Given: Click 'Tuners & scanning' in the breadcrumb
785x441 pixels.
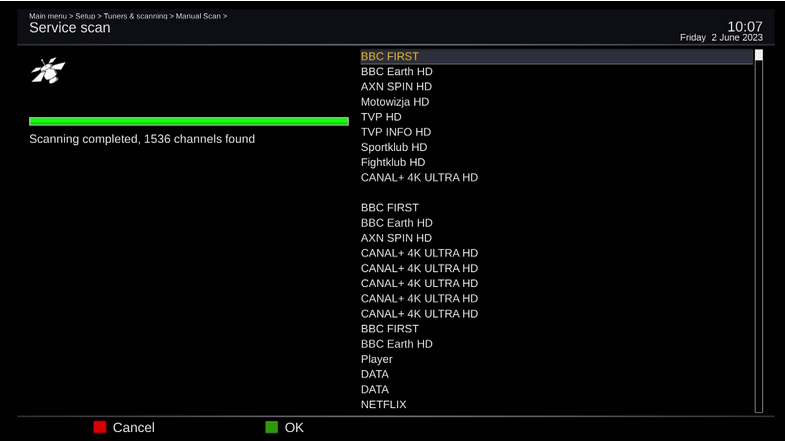Looking at the screenshot, I should pos(135,16).
